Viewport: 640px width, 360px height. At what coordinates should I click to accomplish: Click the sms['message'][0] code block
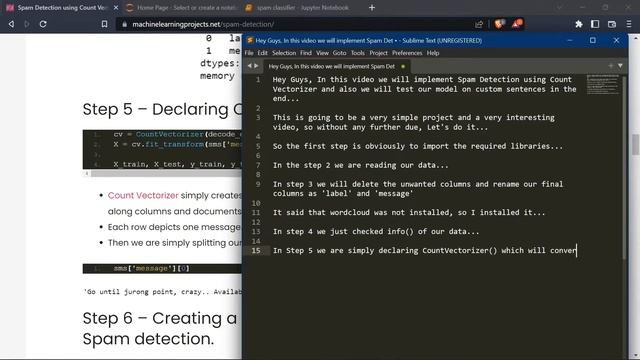[x=162, y=269]
